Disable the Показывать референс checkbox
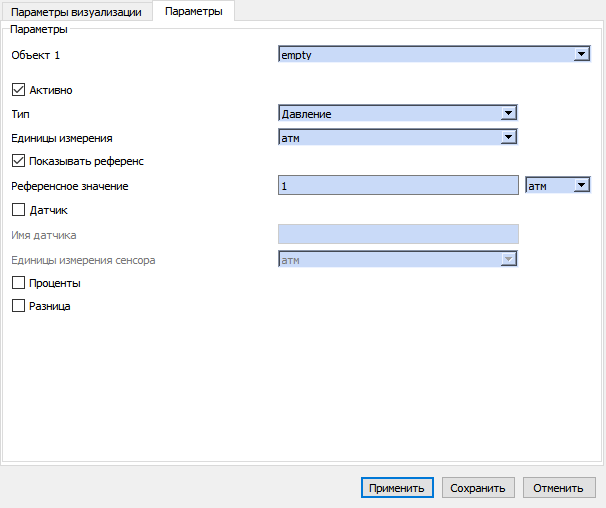 click(x=18, y=161)
